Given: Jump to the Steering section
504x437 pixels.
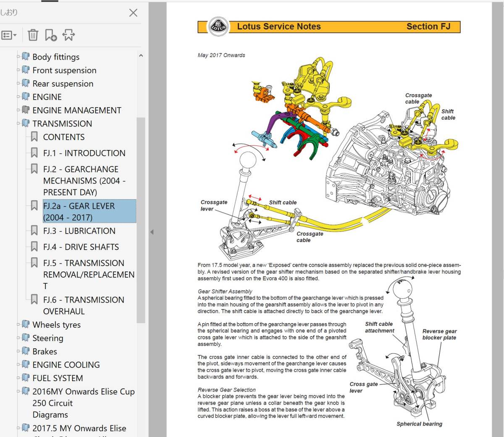Looking at the screenshot, I should tap(48, 338).
